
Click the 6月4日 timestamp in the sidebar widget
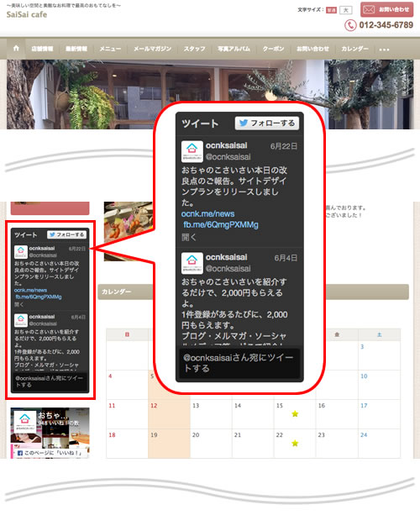78,318
